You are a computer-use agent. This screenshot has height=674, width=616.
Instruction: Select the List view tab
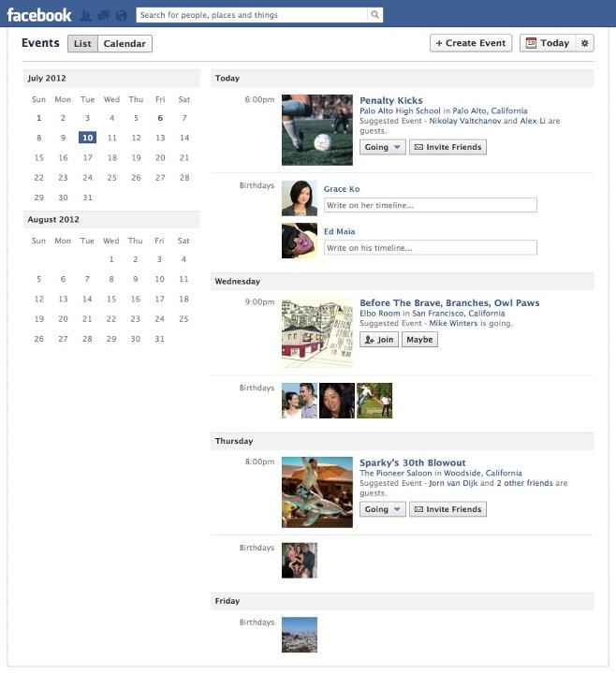tap(82, 44)
